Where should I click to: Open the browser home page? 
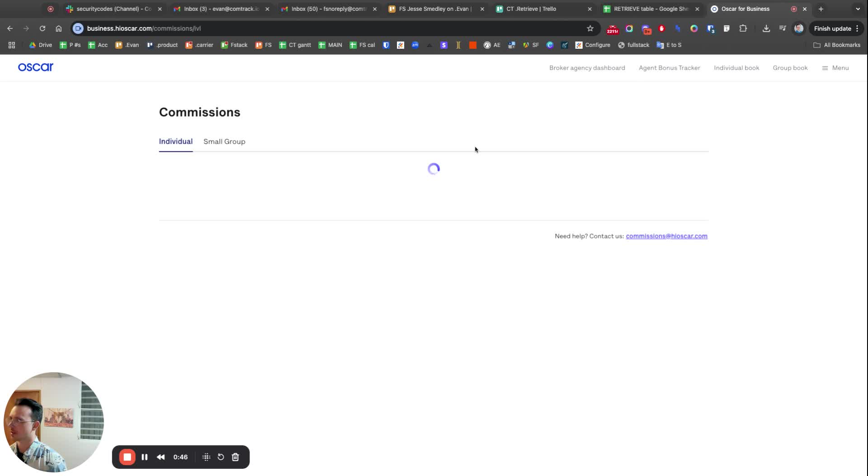(x=59, y=28)
